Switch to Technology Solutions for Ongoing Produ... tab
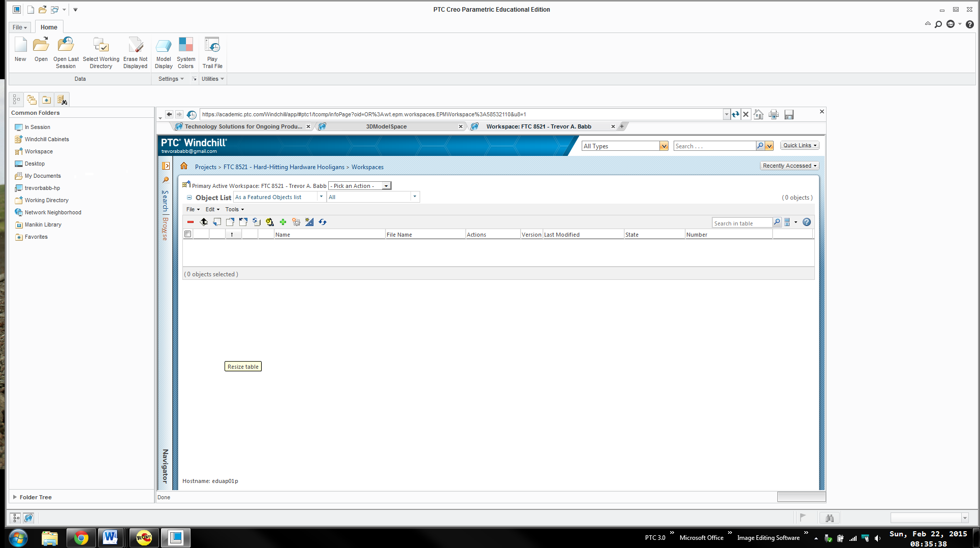 243,126
